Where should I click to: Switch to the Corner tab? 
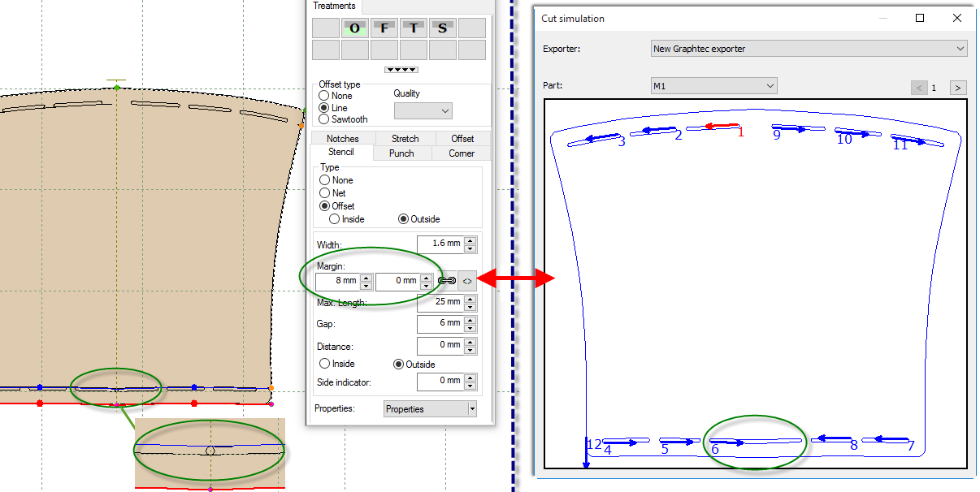coord(462,153)
